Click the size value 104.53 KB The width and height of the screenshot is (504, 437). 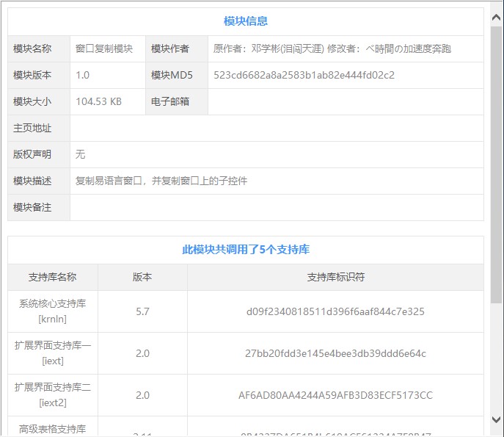(99, 101)
